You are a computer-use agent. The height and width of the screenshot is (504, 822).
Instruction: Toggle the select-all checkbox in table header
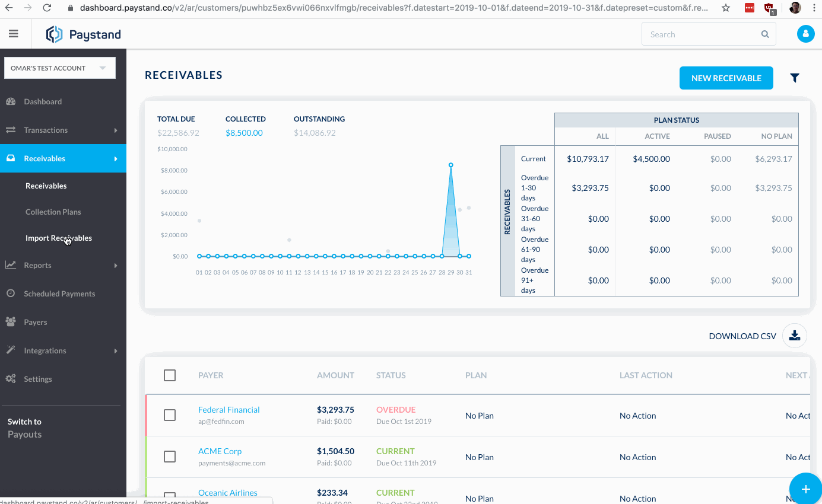[170, 375]
